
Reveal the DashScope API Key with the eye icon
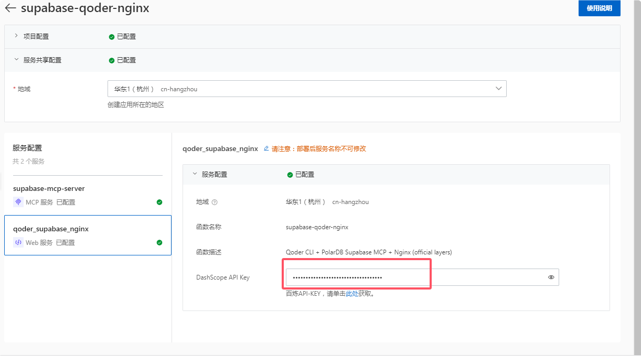551,277
